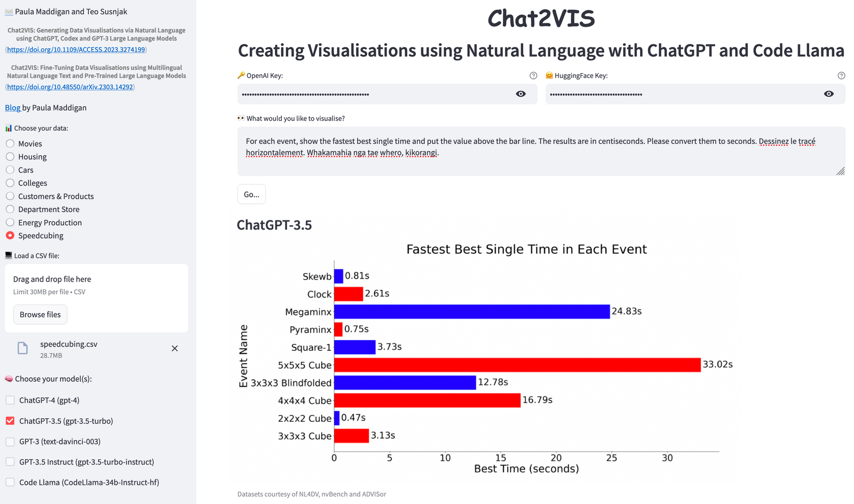
Task: Click Browse files button
Action: 40,315
